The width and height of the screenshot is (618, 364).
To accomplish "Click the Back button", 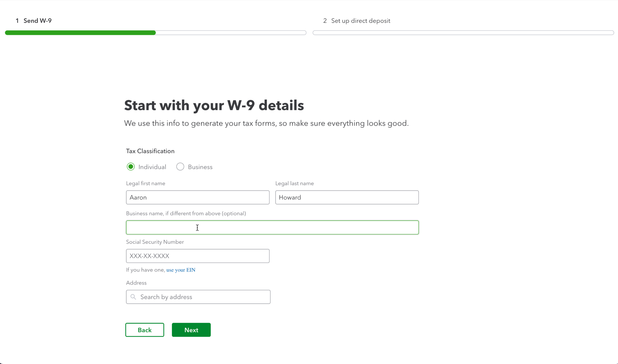I will (144, 330).
